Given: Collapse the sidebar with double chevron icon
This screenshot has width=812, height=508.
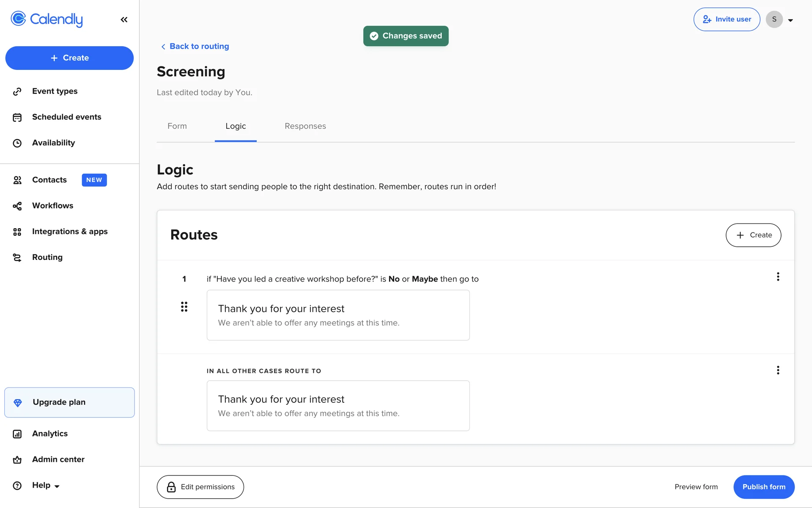Looking at the screenshot, I should coord(124,19).
